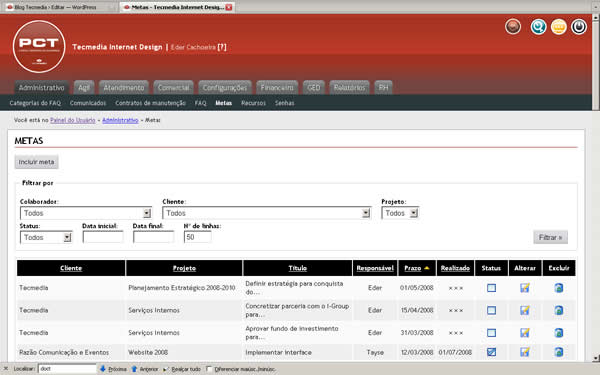
Task: Click the black power logout icon
Action: (579, 27)
